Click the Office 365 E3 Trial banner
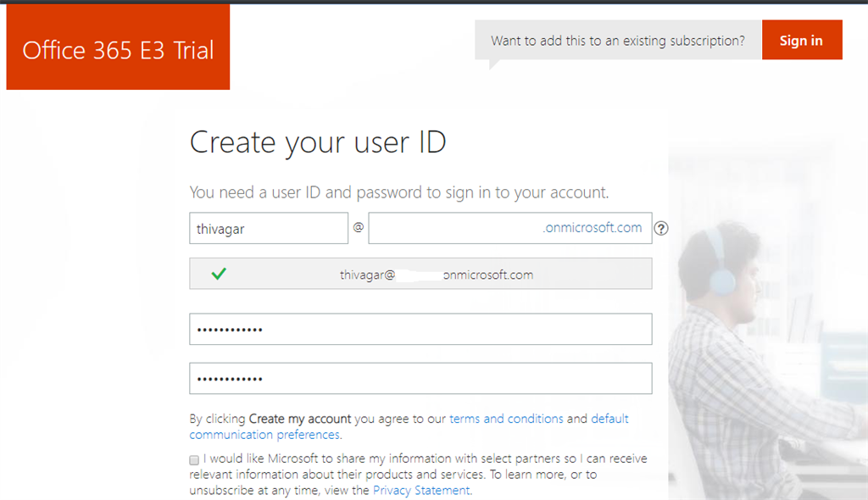Viewport: 868px width, 500px height. click(x=118, y=47)
